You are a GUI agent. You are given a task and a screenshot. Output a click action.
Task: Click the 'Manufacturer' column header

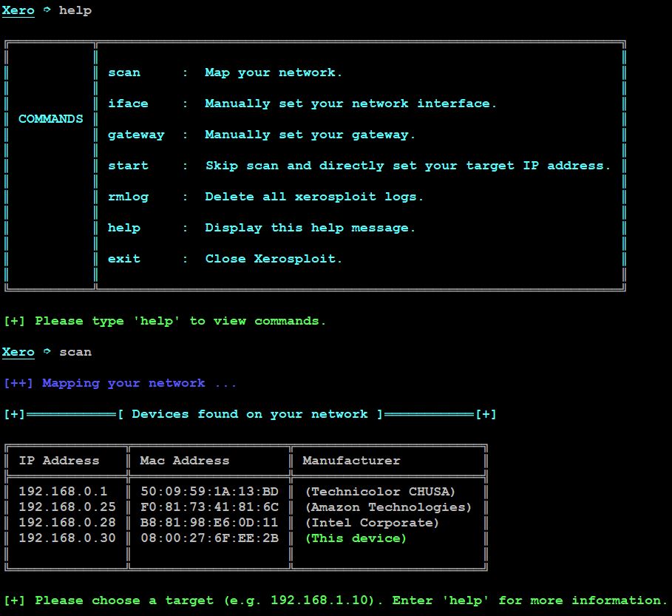351,461
